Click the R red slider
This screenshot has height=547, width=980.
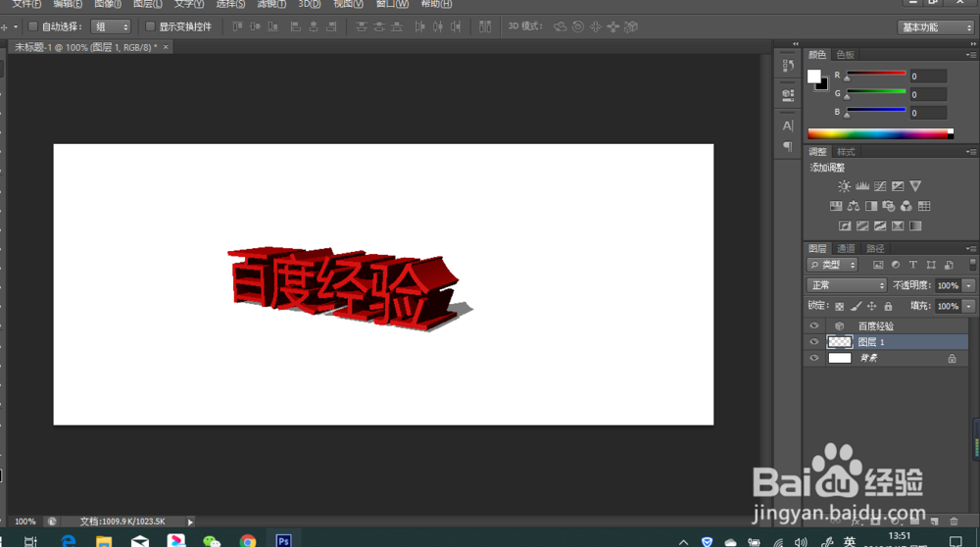click(875, 74)
